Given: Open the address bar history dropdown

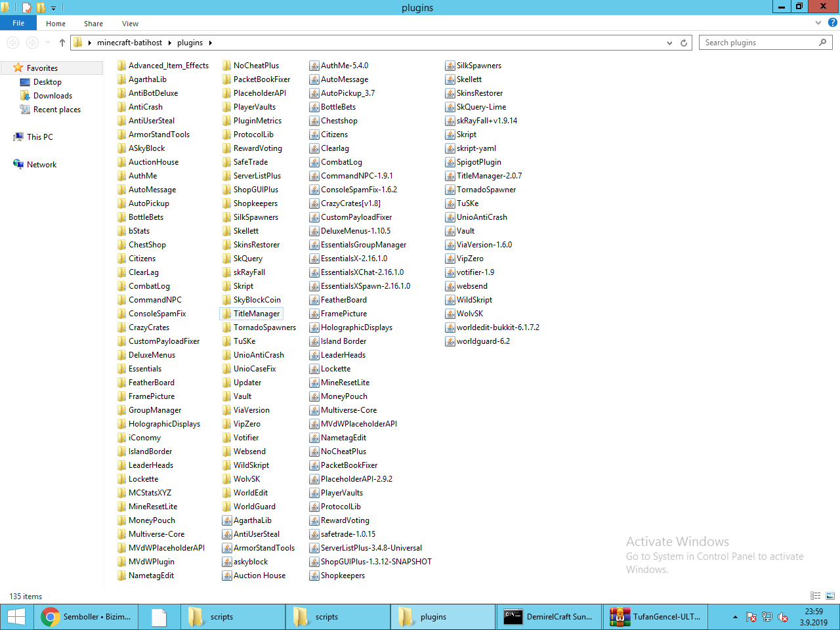Looking at the screenshot, I should 669,43.
